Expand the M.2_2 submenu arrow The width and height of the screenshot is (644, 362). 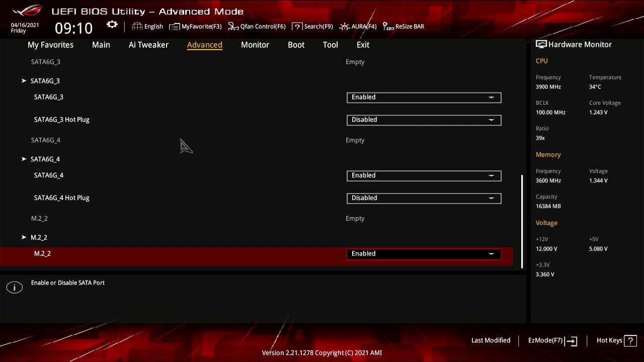click(x=24, y=237)
